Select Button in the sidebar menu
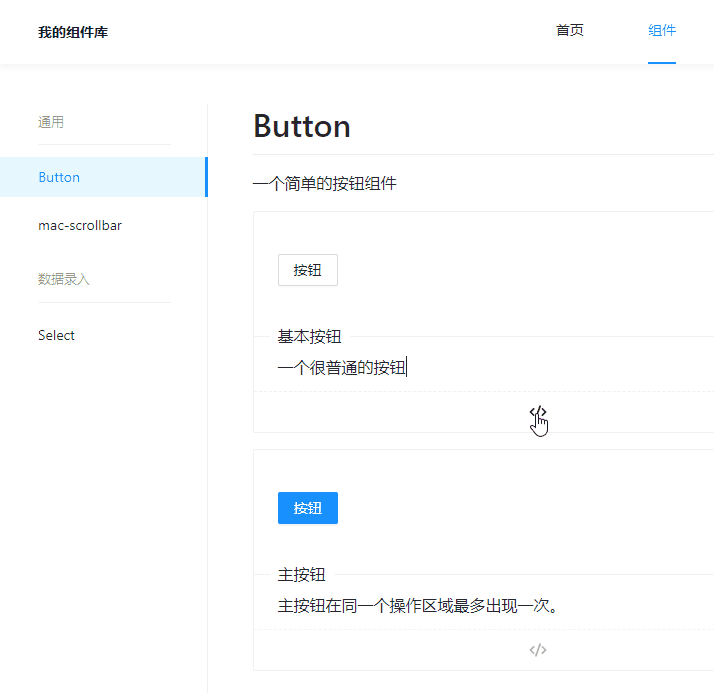The width and height of the screenshot is (714, 693). coord(104,177)
